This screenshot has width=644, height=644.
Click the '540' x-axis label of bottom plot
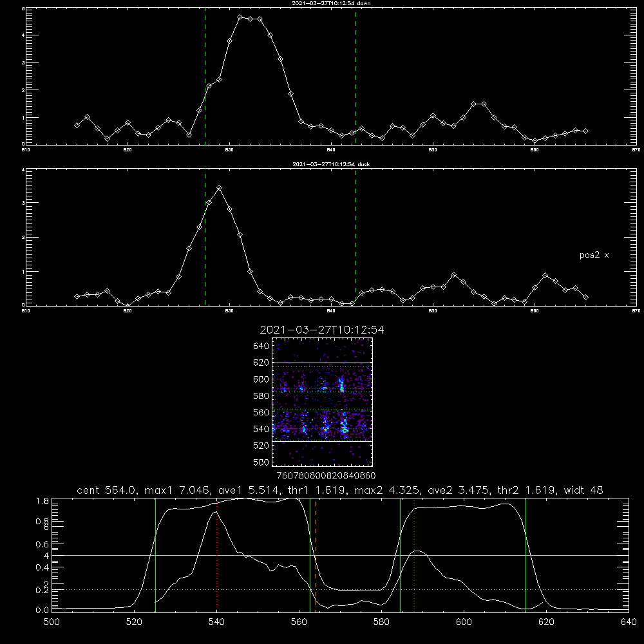(216, 622)
